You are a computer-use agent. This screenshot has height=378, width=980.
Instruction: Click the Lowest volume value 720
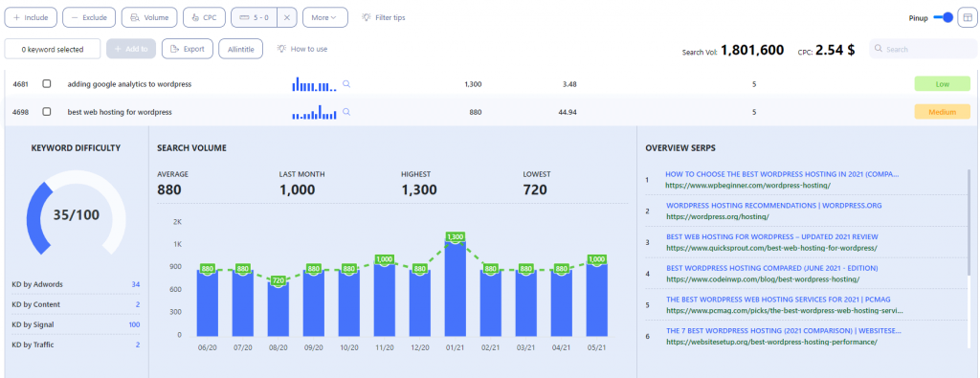click(535, 189)
